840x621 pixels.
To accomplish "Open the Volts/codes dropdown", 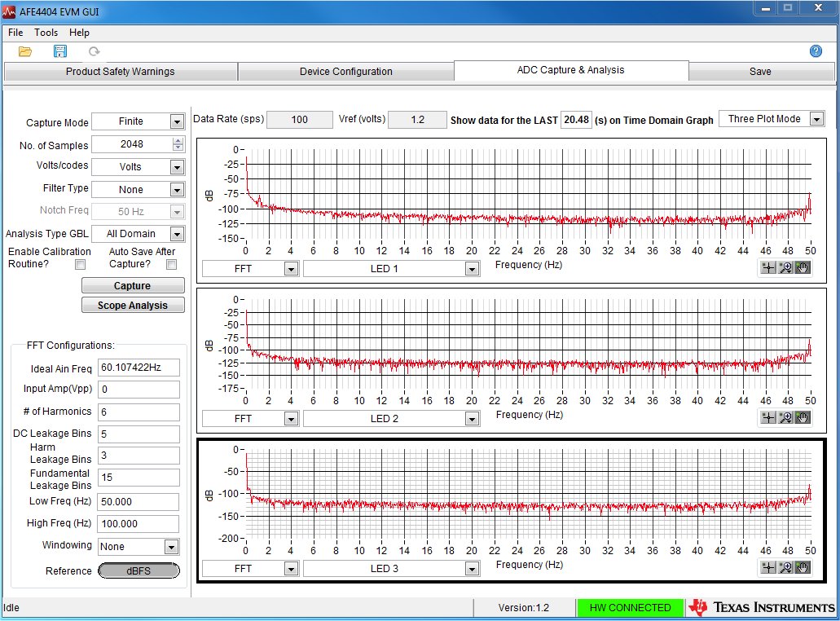I will [177, 167].
